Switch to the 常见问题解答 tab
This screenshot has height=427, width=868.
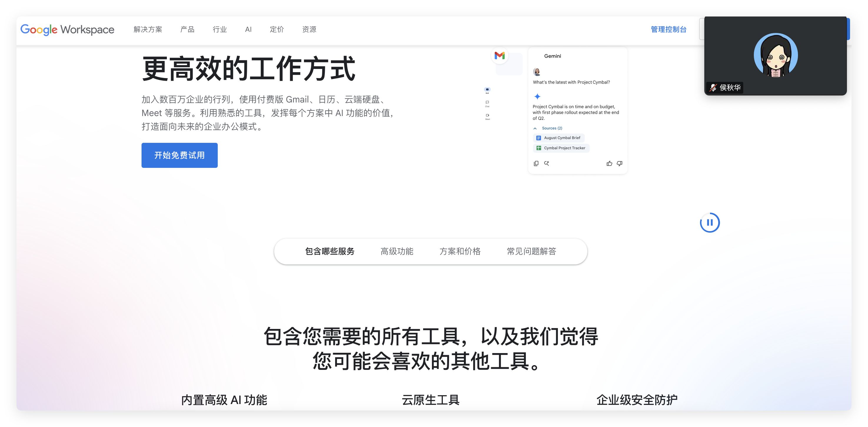531,251
